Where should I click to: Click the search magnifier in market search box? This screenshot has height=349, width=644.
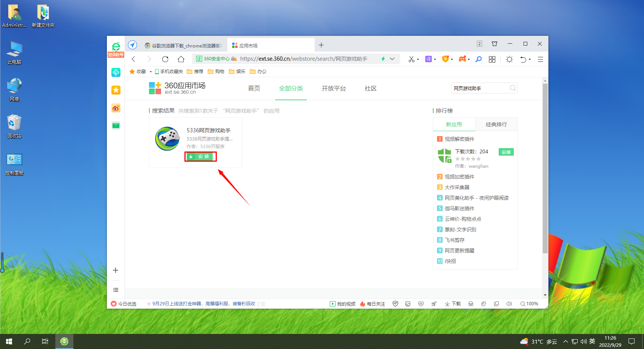pos(513,88)
